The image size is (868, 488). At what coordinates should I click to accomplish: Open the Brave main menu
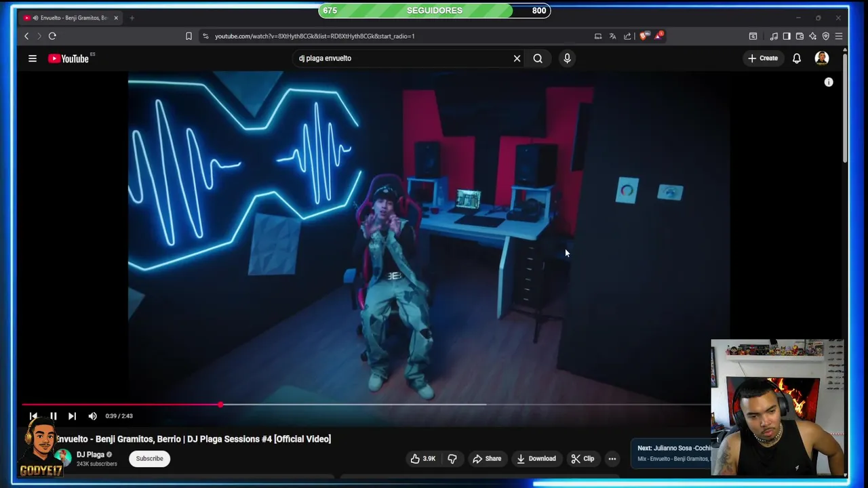(839, 36)
